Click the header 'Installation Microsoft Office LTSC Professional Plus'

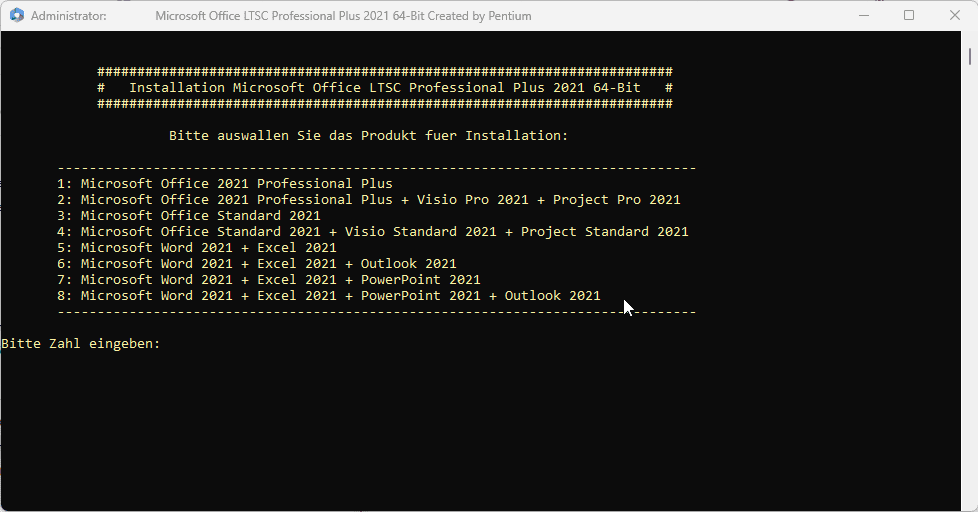[385, 88]
